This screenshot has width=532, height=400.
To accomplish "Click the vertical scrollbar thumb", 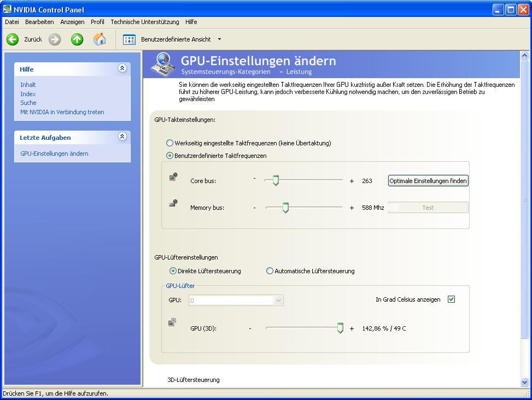I will (524, 199).
